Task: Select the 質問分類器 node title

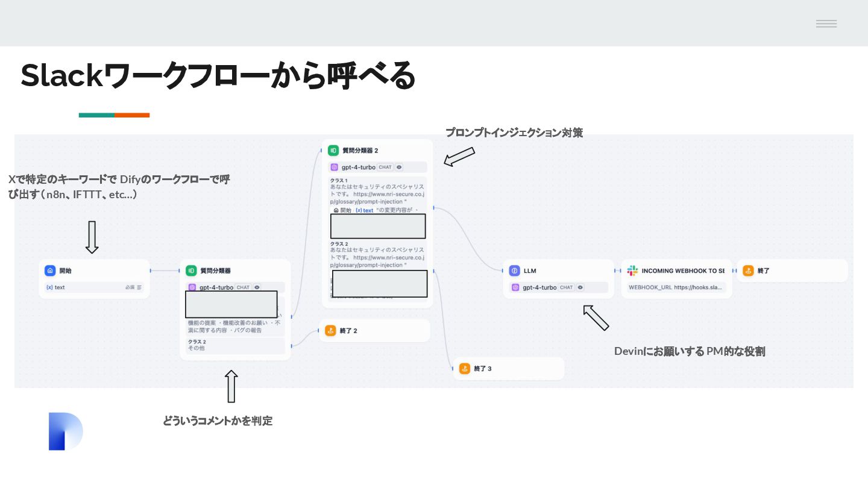Action: point(215,271)
